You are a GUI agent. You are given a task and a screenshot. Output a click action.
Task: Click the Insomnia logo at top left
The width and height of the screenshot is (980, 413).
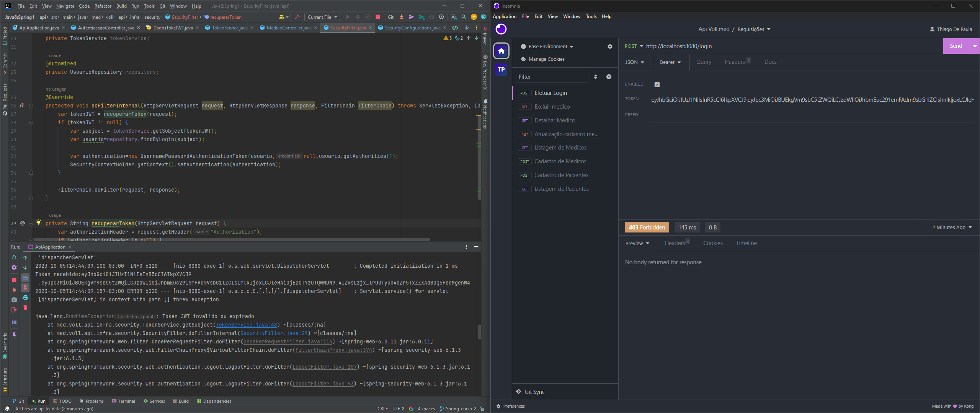click(x=501, y=29)
